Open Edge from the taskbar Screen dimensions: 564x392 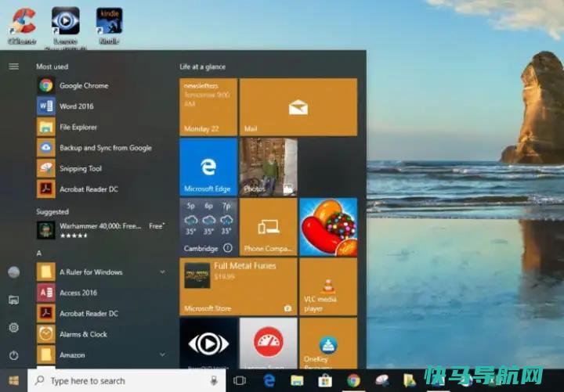269,380
